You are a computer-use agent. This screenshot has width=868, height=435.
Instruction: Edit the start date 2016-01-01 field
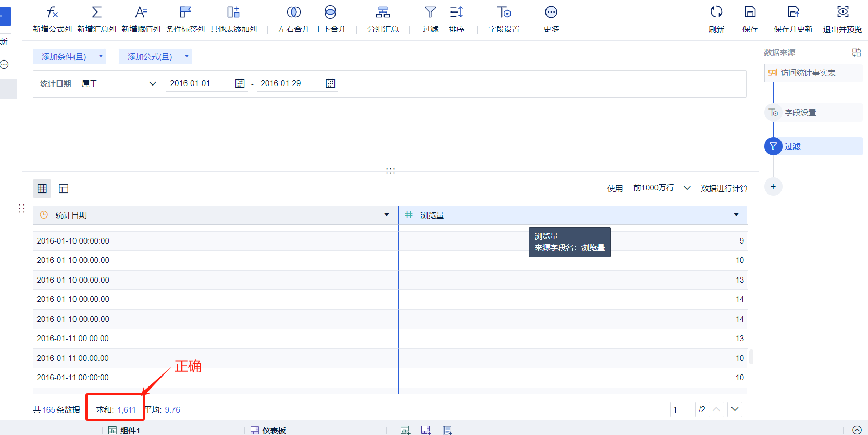pyautogui.click(x=200, y=83)
